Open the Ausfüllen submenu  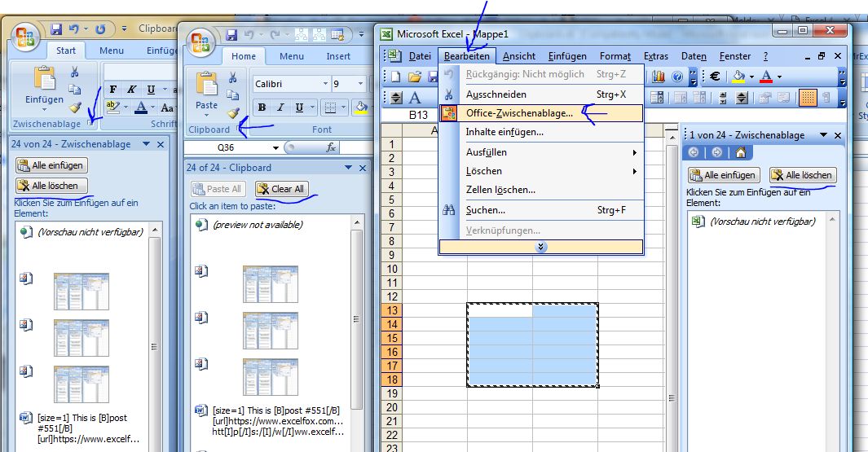coord(541,152)
